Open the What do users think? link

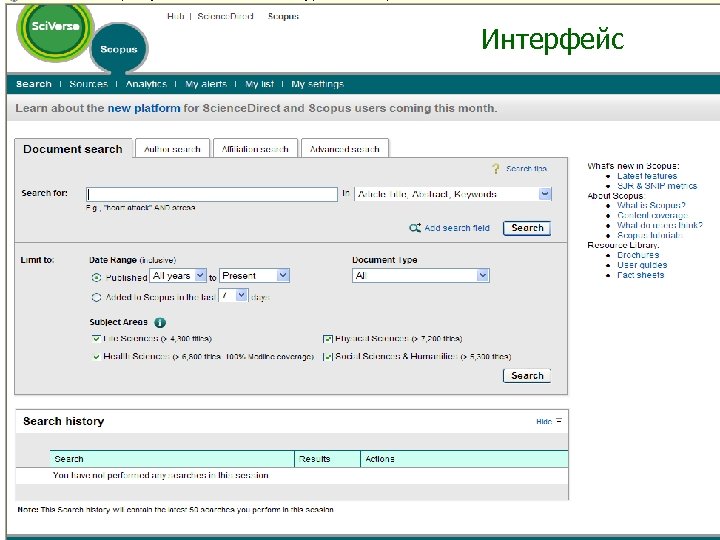(x=660, y=225)
